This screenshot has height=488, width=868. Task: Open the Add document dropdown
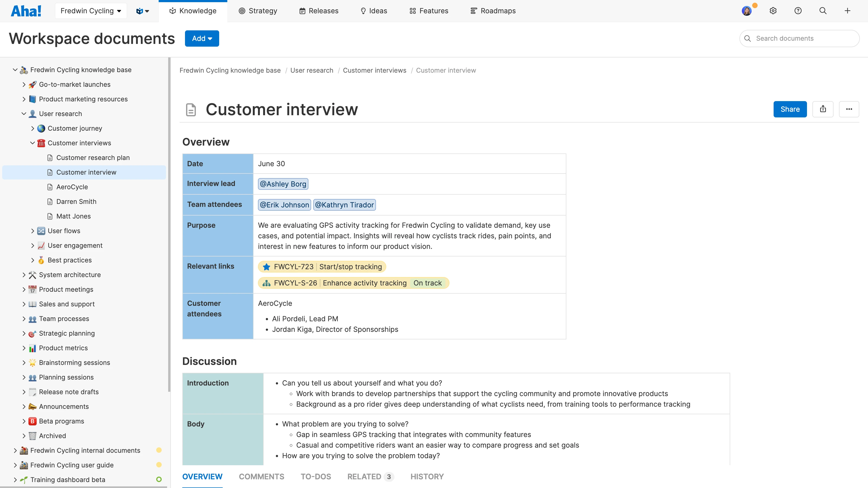pos(202,38)
